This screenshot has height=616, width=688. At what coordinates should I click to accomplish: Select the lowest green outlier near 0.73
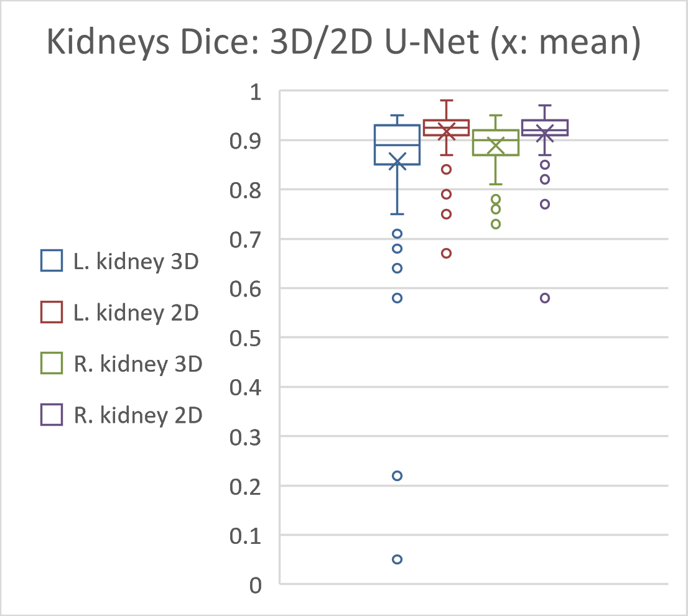(496, 224)
